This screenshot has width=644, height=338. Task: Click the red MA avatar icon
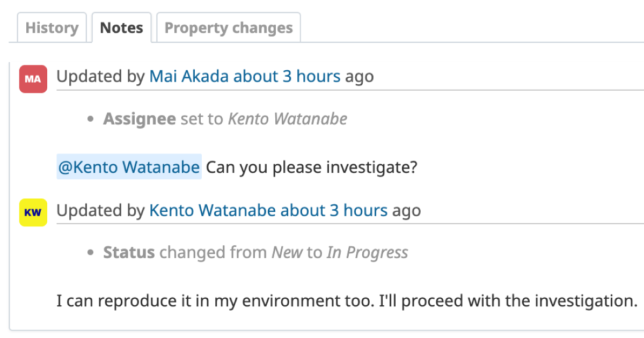tap(33, 79)
